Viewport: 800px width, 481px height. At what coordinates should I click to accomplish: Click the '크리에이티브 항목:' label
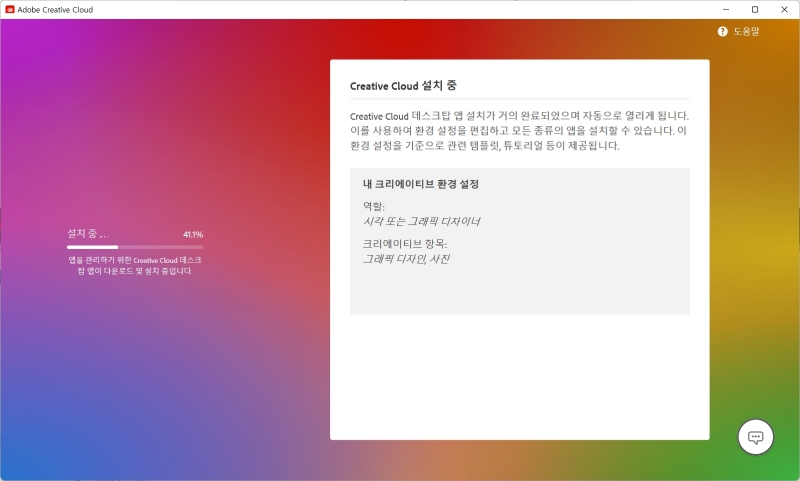point(405,244)
